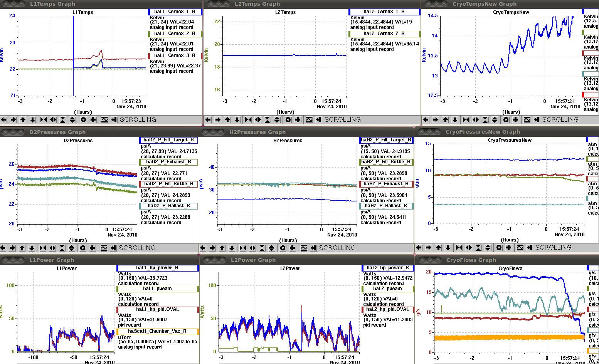This screenshot has height=364, width=599.
Task: Zoom in horizontally on L1Temps Graph
Action: tap(44, 120)
